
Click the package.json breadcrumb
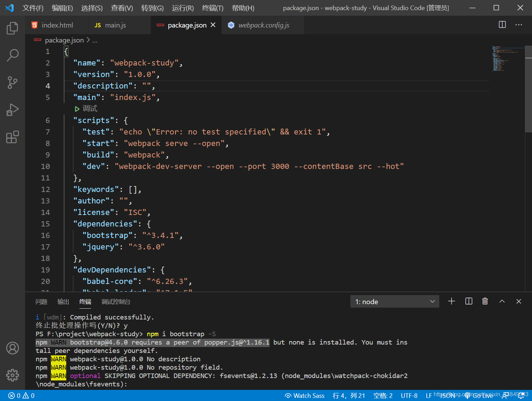64,40
